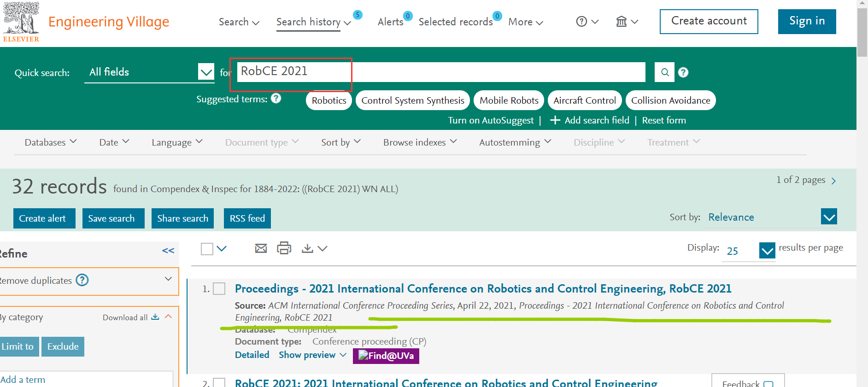The image size is (868, 387).
Task: Click Create alert button
Action: [44, 218]
